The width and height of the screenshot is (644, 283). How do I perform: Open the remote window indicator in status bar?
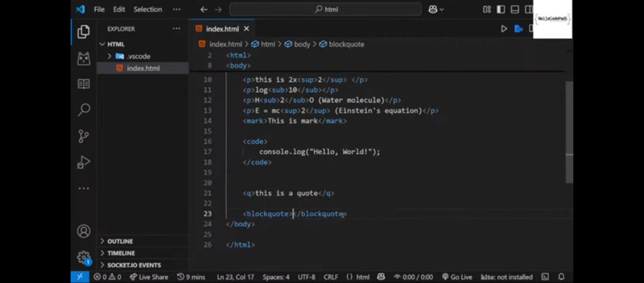(x=80, y=277)
